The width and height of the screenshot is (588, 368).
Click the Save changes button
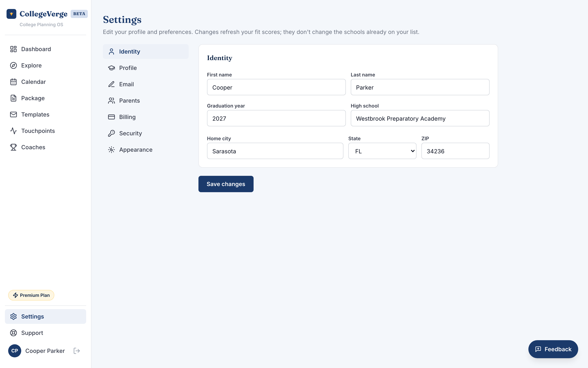coord(226,184)
